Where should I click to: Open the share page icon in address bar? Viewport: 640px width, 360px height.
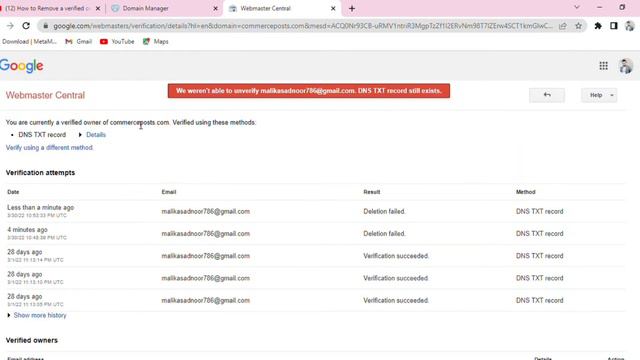tap(563, 26)
